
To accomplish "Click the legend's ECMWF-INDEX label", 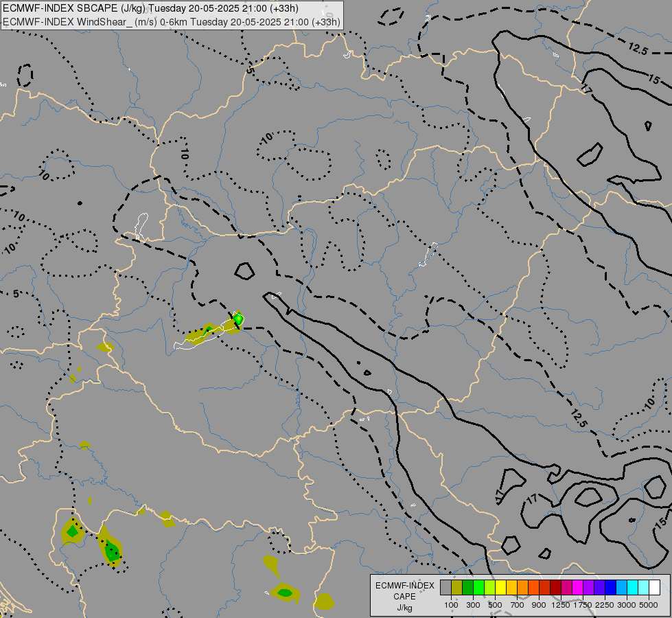I will coord(404,586).
